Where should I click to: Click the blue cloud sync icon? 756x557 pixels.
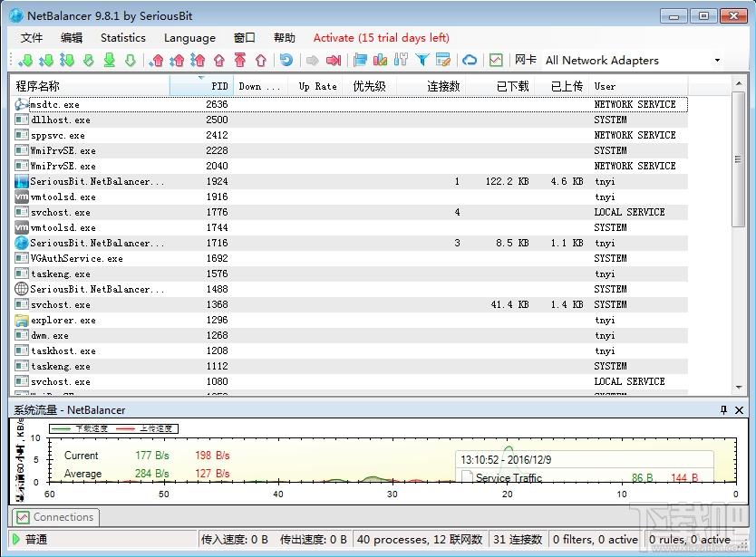point(470,61)
